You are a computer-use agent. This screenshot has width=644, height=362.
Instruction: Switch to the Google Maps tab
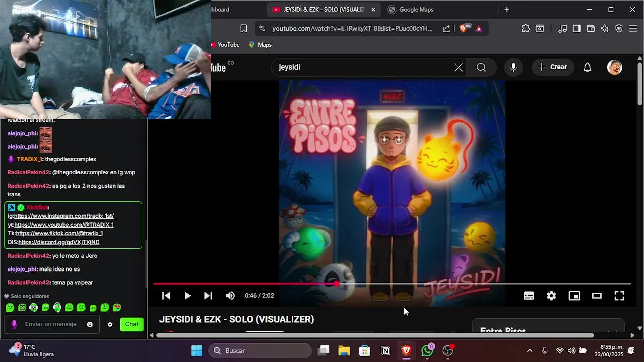click(416, 10)
